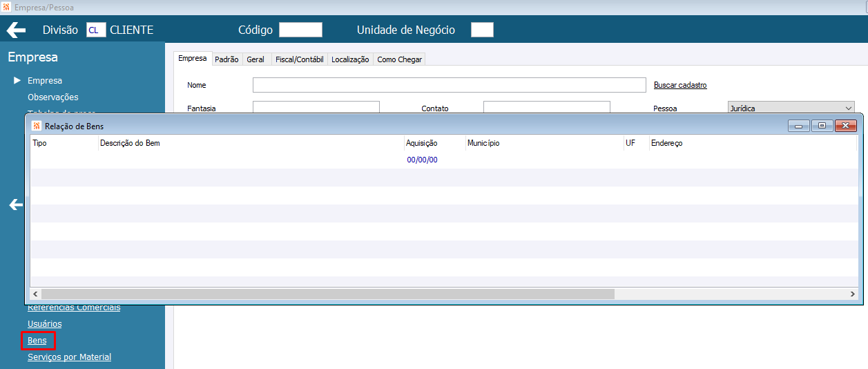Click the horizontal scrollbar thumb in grid

pos(327,294)
